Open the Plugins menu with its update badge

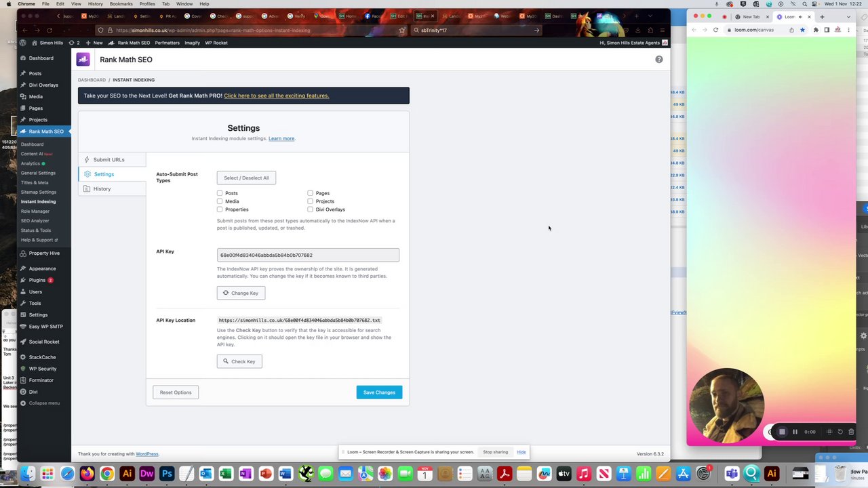[41, 280]
